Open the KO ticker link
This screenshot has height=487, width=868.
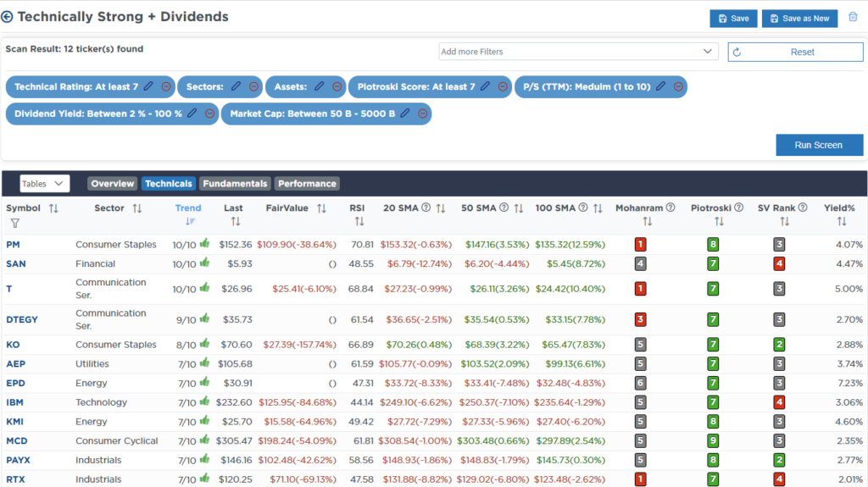coord(13,345)
